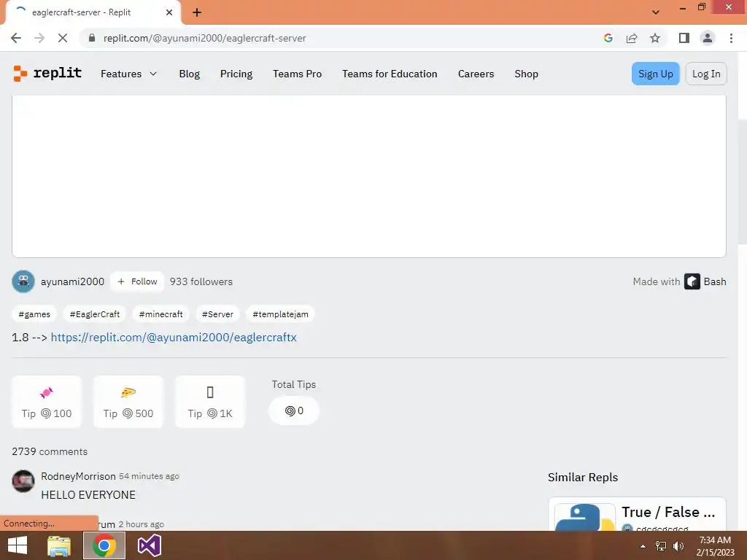Expand the Features dropdown
Image resolution: width=747 pixels, height=560 pixels.
(x=128, y=74)
